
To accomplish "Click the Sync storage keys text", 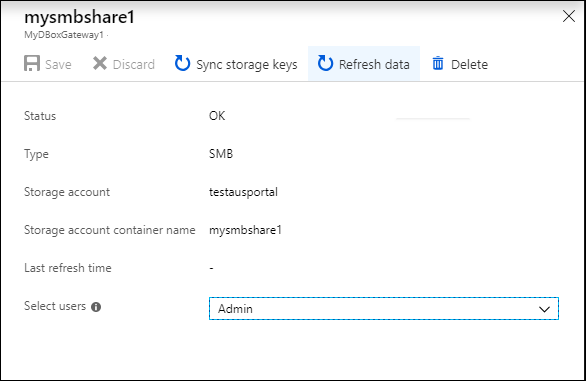I will click(x=247, y=65).
